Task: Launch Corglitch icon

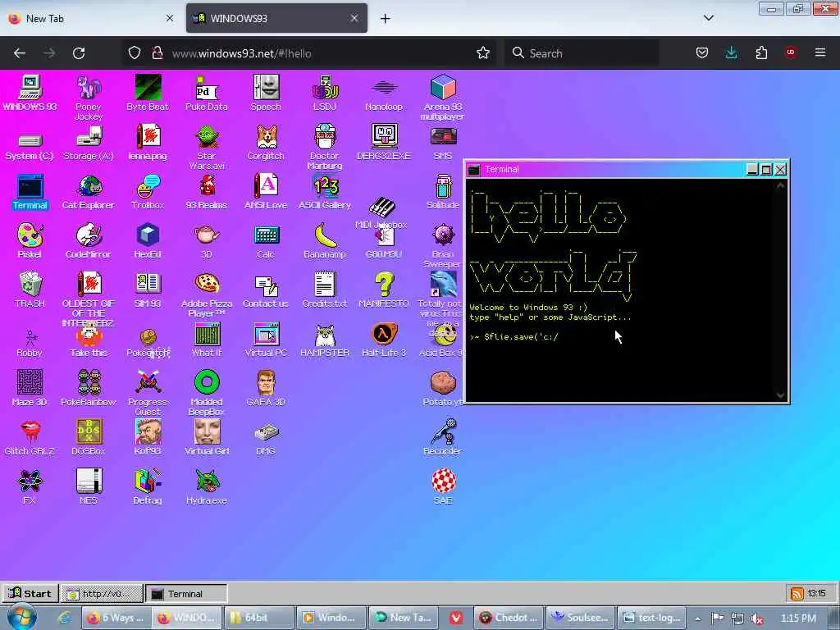Action: pyautogui.click(x=266, y=143)
